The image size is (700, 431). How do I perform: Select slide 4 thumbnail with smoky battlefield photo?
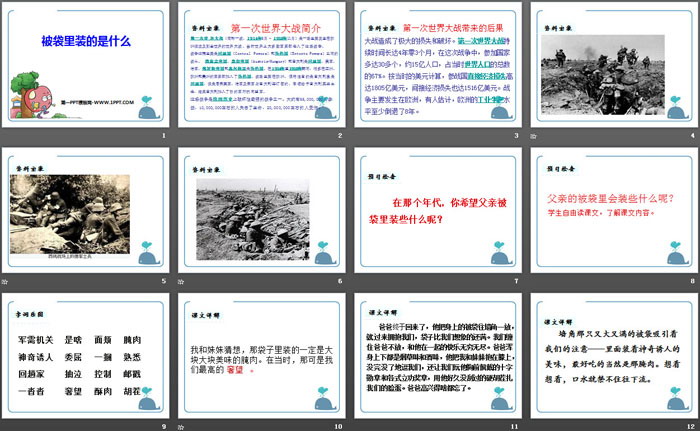[614, 65]
